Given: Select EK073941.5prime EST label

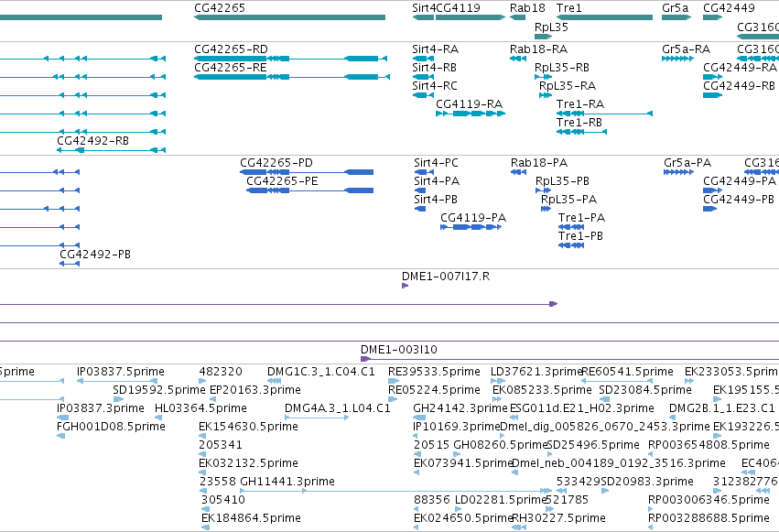Looking at the screenshot, I should 463,463.
